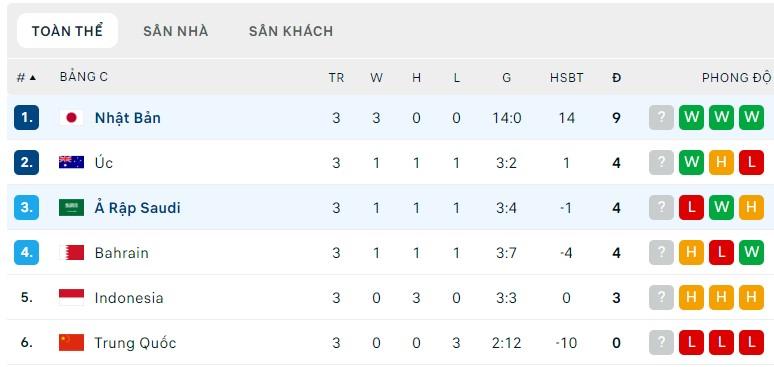The width and height of the screenshot is (774, 367).
Task: Click the Japan flag icon
Action: pyautogui.click(x=72, y=118)
